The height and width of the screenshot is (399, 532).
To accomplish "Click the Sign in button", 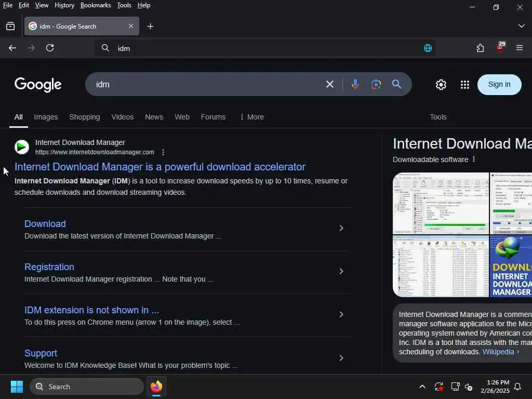I will pyautogui.click(x=499, y=85).
